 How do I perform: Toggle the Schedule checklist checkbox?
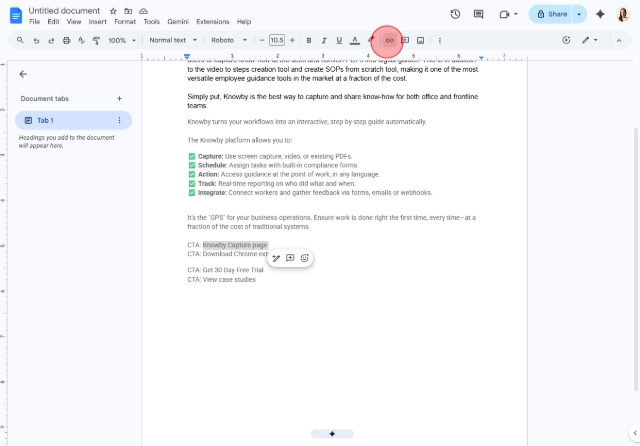[192, 165]
